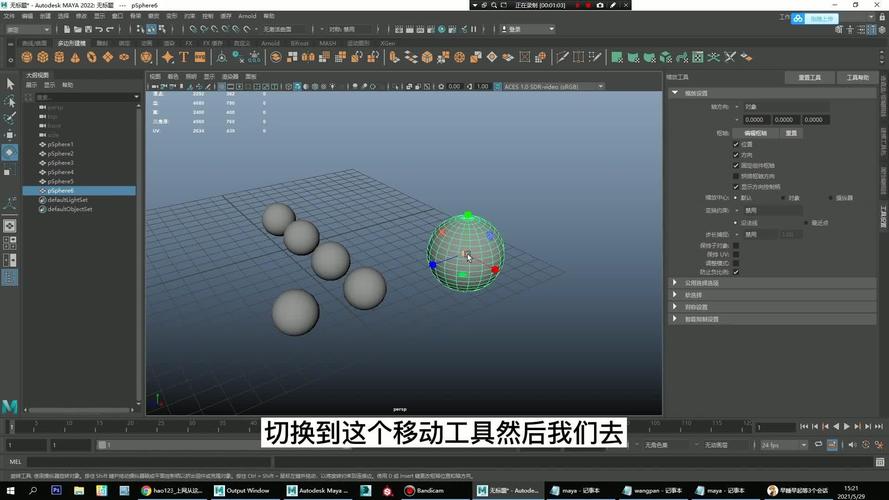Open the Arnold menu in menu bar
The height and width of the screenshot is (500, 889).
click(247, 16)
